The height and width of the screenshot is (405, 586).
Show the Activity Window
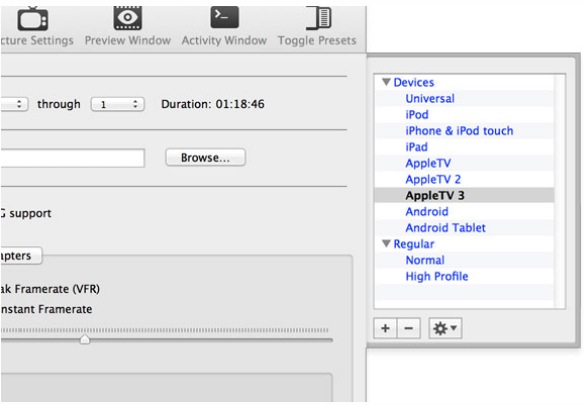click(224, 26)
